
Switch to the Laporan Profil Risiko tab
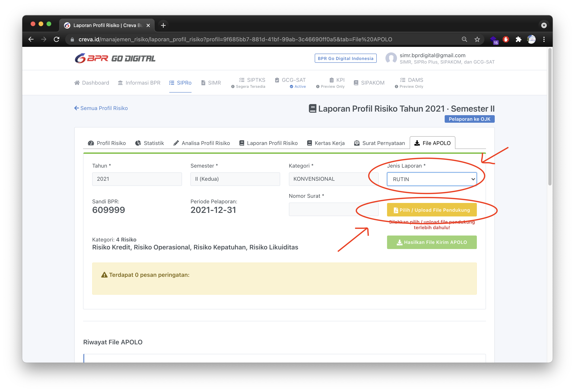[x=268, y=143]
